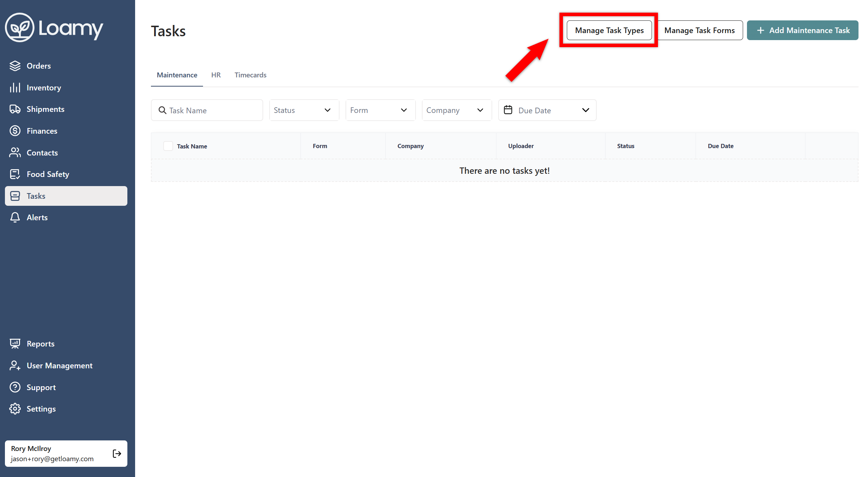
Task: Expand the Status filter dropdown
Action: click(x=304, y=110)
